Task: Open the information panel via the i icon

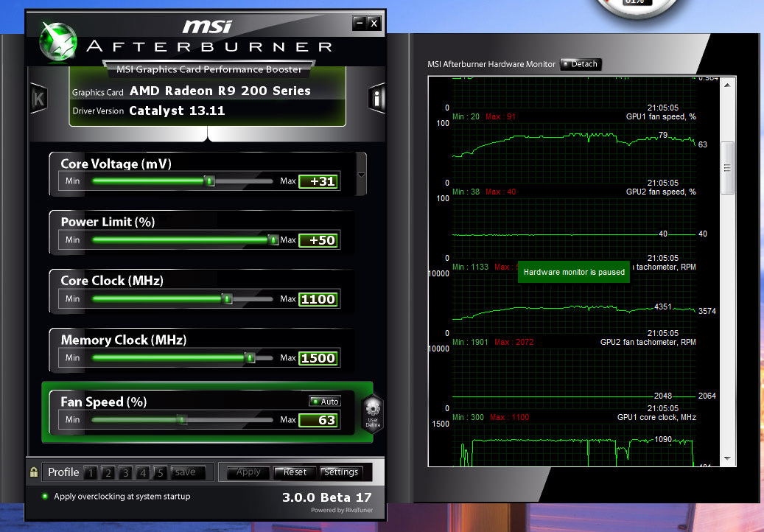Action: tap(376, 99)
